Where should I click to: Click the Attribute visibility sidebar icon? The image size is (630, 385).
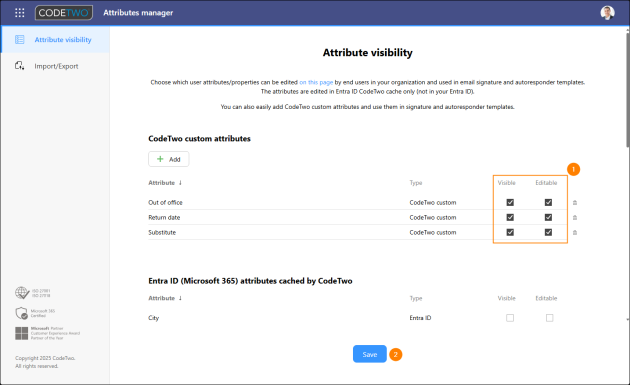(x=19, y=39)
